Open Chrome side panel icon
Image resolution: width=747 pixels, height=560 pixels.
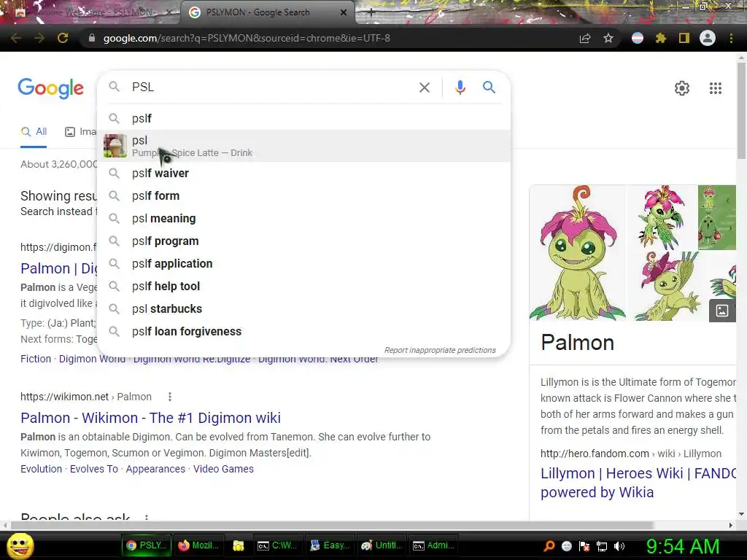coord(684,38)
